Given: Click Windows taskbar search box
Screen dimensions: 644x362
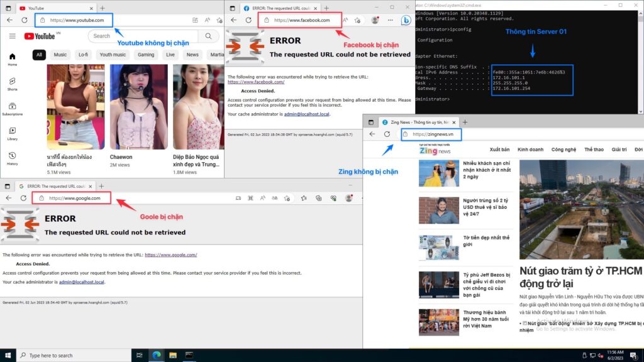Looking at the screenshot, I should pyautogui.click(x=74, y=355).
